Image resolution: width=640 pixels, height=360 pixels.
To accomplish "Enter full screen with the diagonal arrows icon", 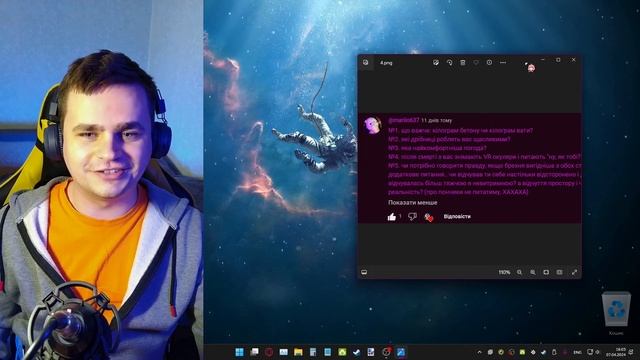I will (x=574, y=272).
